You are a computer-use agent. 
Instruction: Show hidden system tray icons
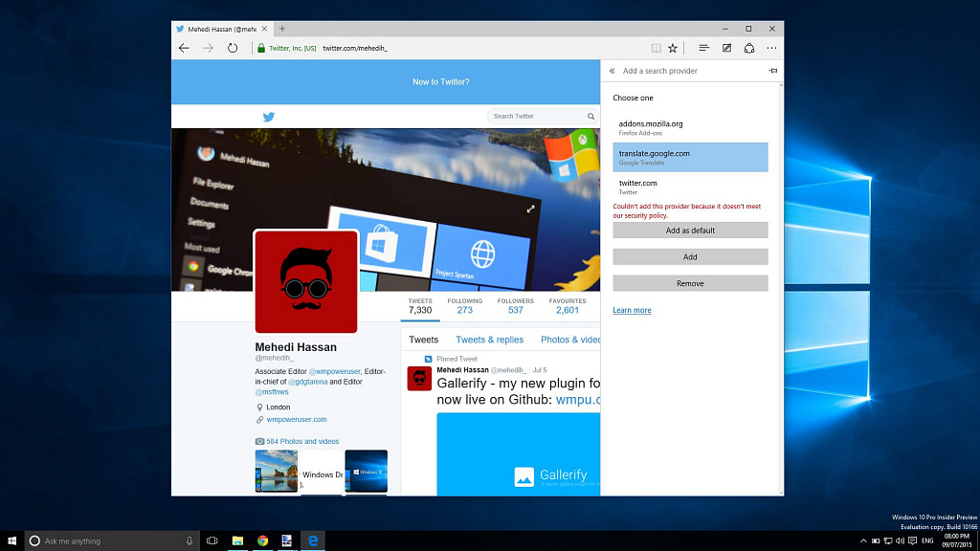click(x=863, y=541)
